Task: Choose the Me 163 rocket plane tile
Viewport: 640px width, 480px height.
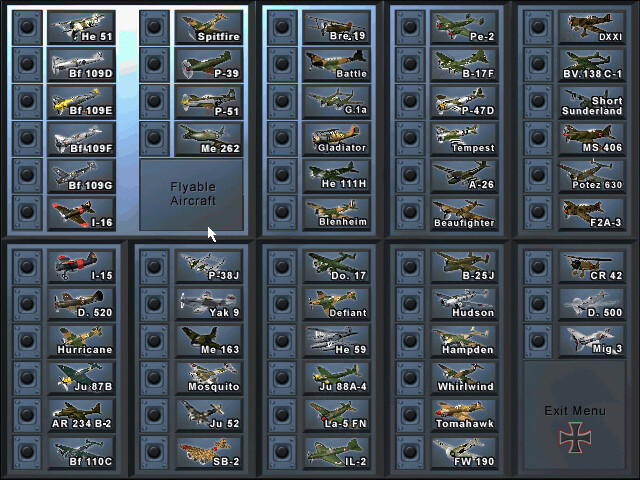Action: point(209,341)
